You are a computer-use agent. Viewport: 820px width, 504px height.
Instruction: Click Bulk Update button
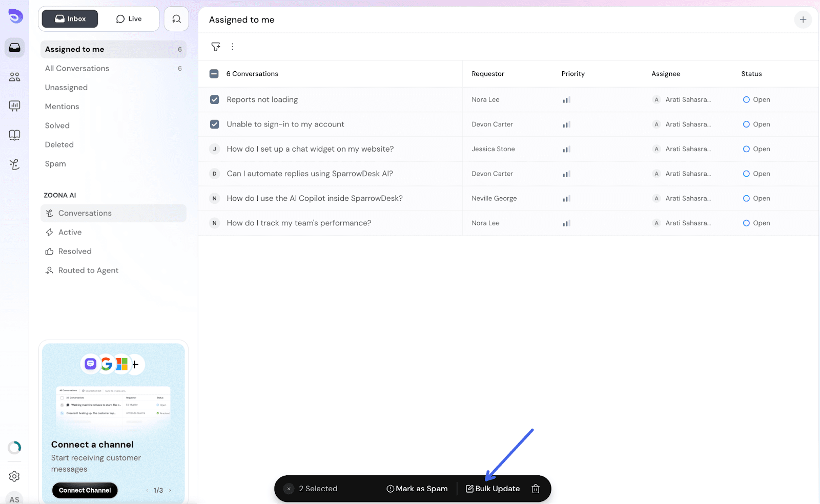pyautogui.click(x=493, y=489)
